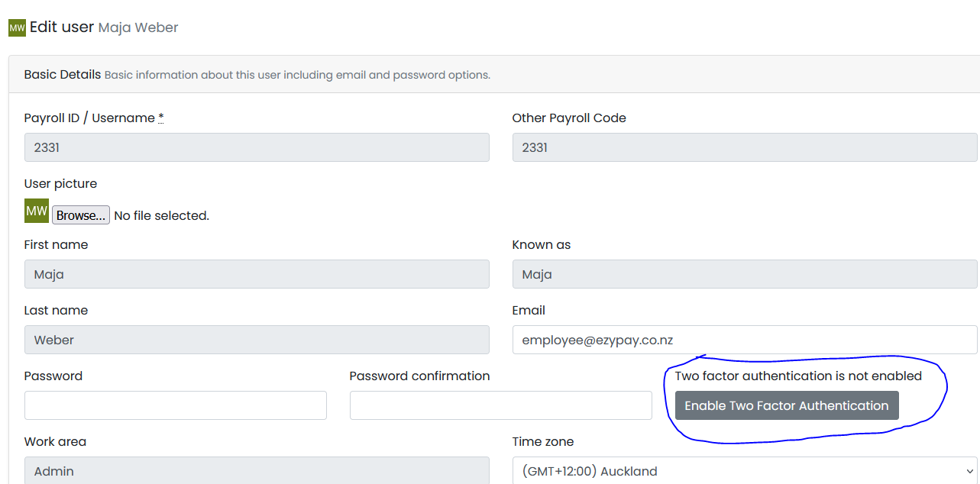Click the Last name field containing Weber
The image size is (980, 484).
[x=256, y=340]
